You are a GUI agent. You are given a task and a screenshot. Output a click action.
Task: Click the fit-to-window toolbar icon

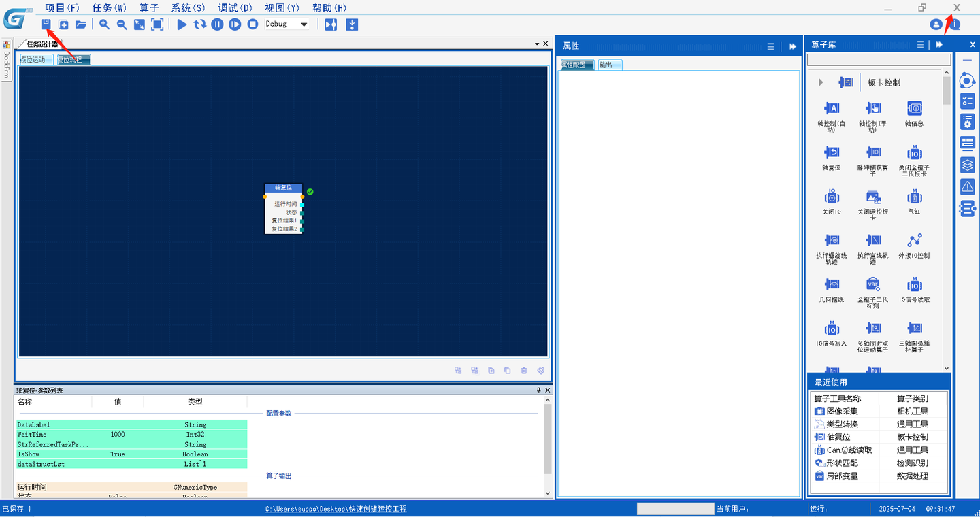[x=157, y=24]
